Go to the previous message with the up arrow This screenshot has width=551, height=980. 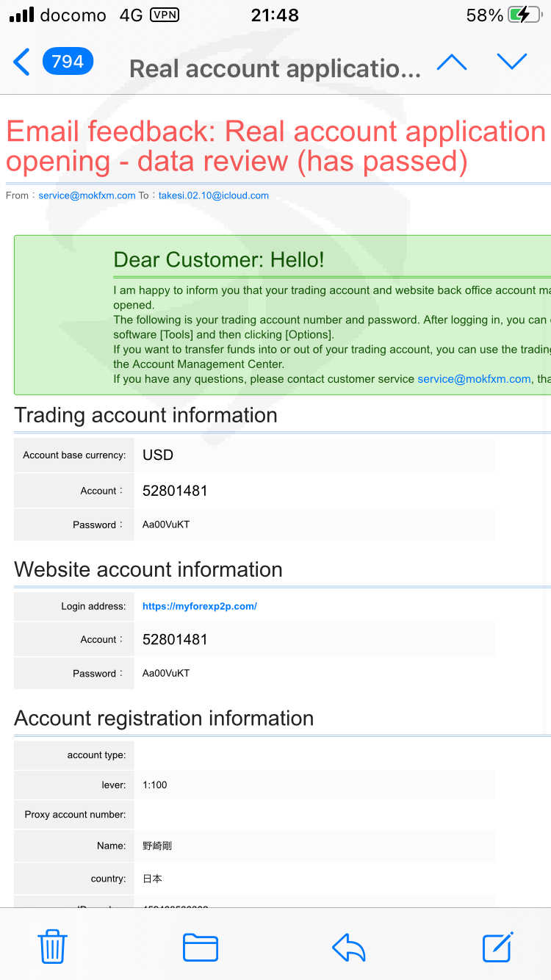coord(452,62)
